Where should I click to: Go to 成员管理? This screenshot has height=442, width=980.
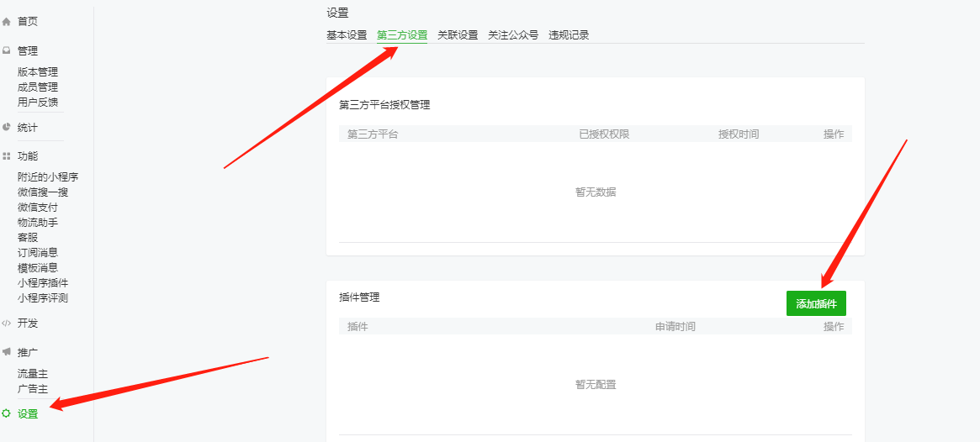pyautogui.click(x=38, y=87)
